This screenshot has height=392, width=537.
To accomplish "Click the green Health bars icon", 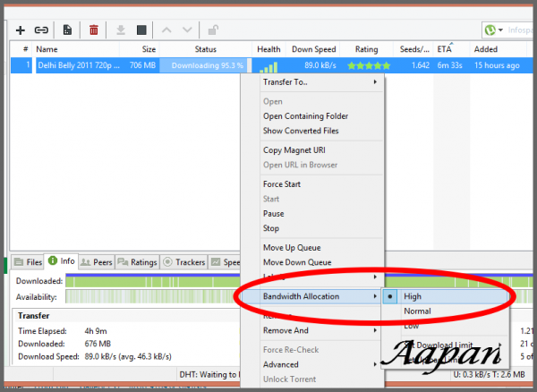I will 268,67.
